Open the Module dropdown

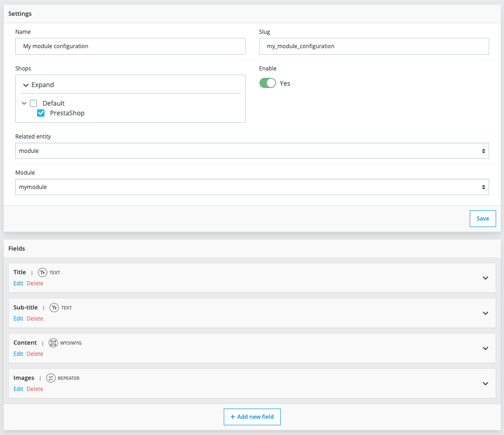point(252,187)
